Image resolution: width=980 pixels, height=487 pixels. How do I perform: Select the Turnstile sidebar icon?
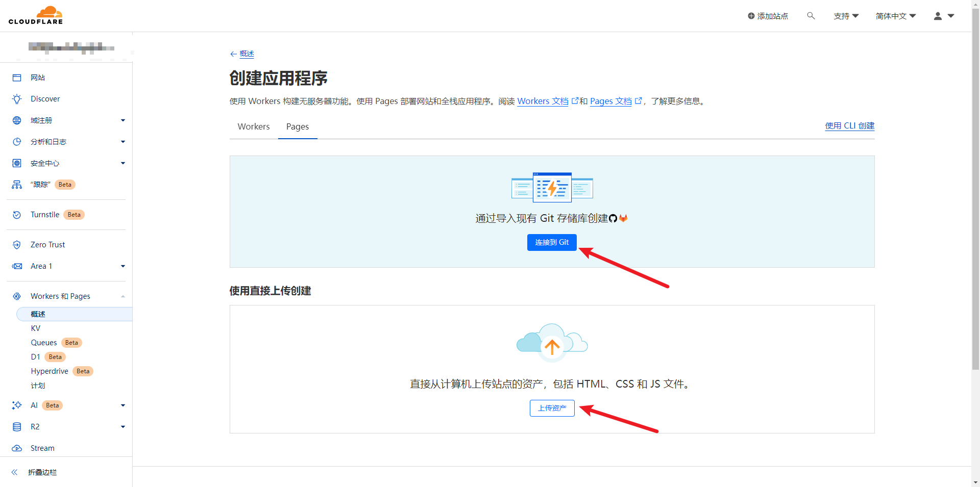coord(17,215)
